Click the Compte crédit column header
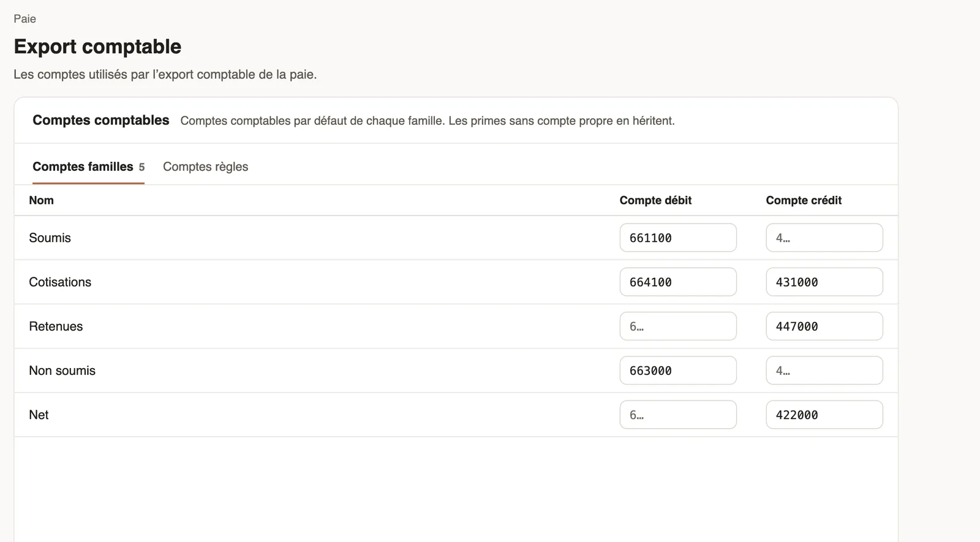The height and width of the screenshot is (542, 980). pos(804,200)
